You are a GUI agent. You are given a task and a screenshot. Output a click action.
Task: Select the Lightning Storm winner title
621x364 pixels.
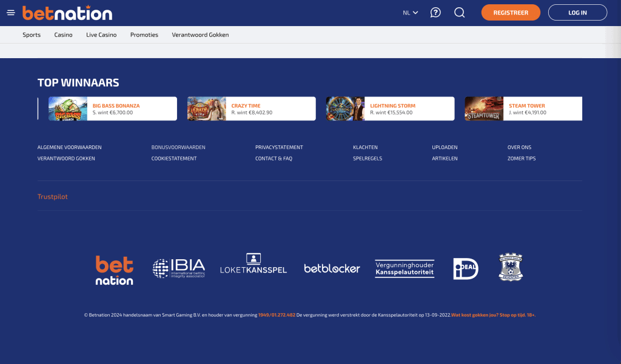point(392,105)
